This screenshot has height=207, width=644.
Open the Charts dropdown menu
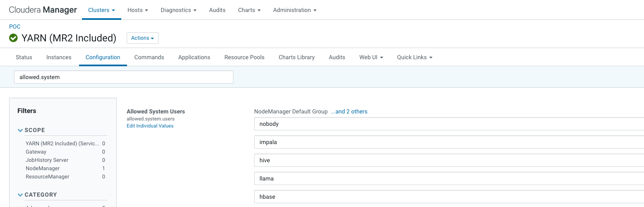pos(249,10)
